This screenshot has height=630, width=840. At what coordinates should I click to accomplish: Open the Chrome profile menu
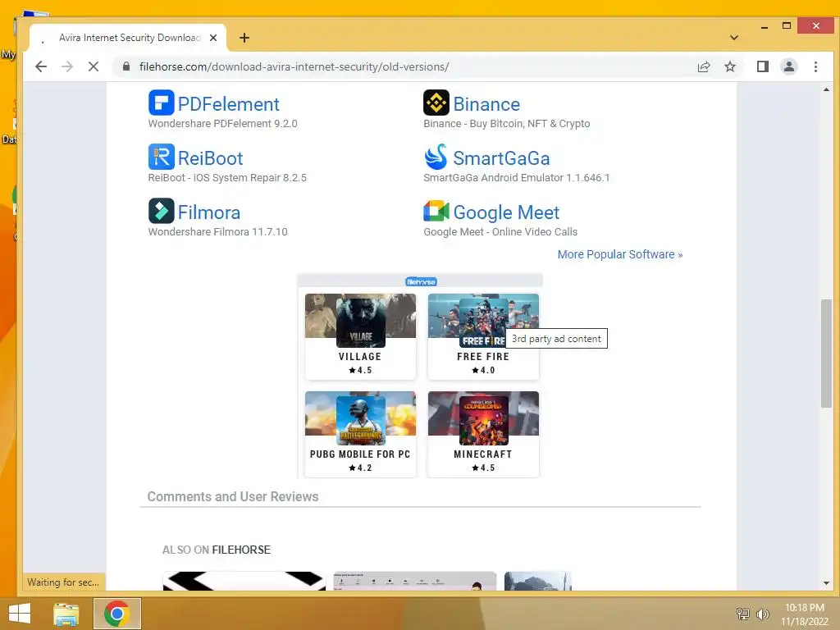[788, 66]
